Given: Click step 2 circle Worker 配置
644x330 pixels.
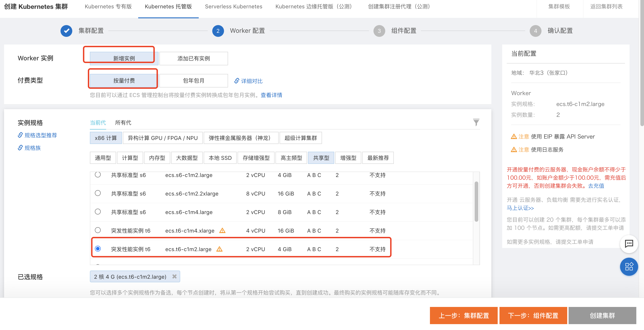Looking at the screenshot, I should click(218, 31).
